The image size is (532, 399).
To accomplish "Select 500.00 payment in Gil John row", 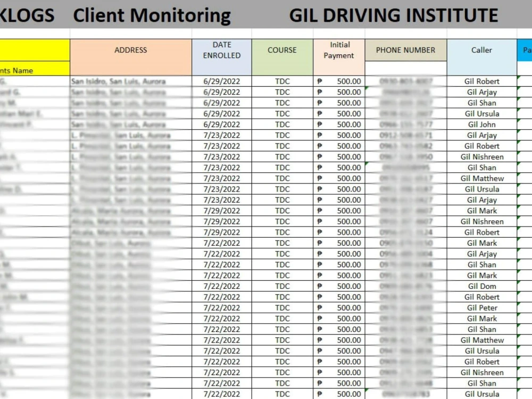I will coord(339,124).
